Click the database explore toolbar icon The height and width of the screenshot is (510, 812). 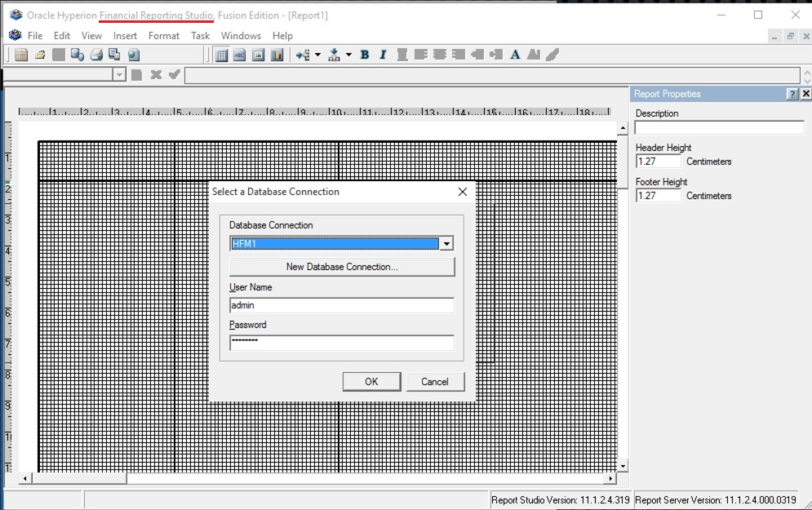[78, 55]
